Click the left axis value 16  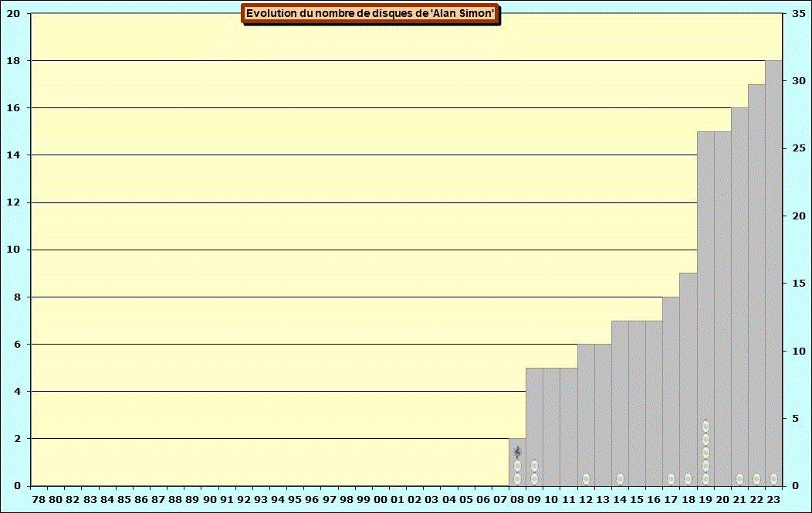13,108
